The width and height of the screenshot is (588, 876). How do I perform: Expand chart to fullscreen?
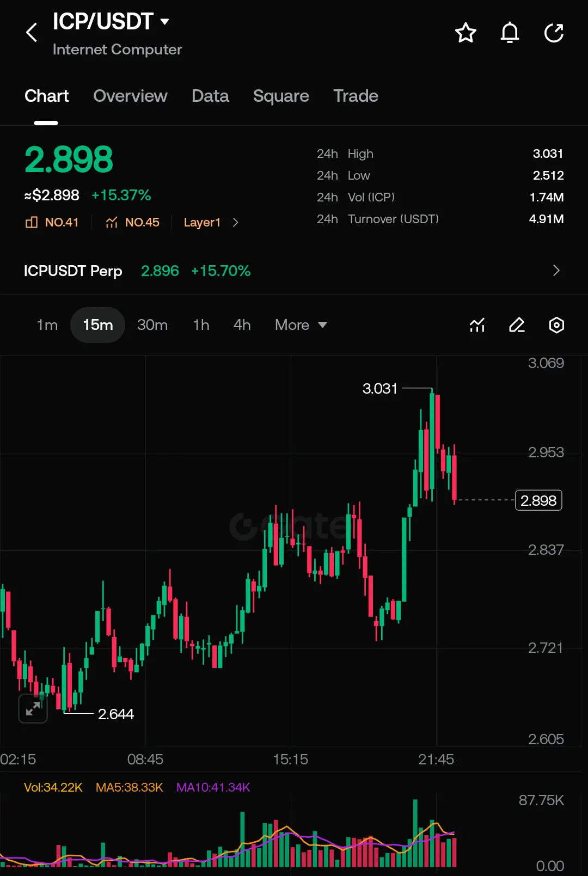[x=33, y=708]
